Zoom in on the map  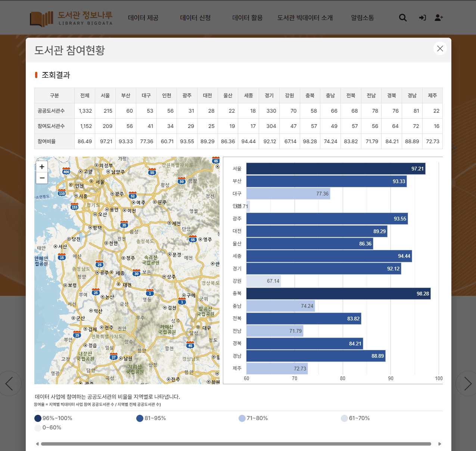coord(42,167)
